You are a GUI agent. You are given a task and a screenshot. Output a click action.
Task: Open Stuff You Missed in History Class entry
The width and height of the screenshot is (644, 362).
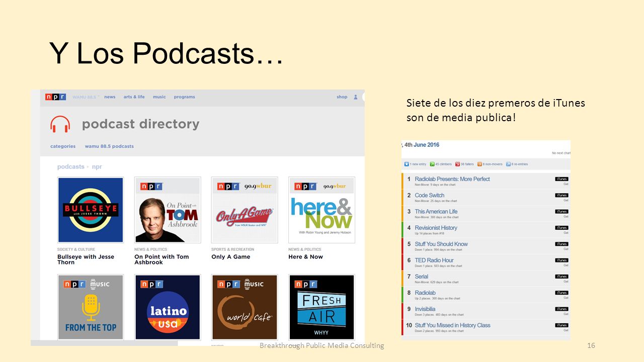point(452,325)
